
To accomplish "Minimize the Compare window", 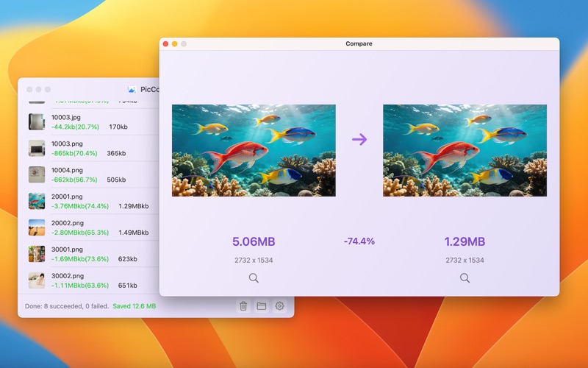I will coord(175,44).
